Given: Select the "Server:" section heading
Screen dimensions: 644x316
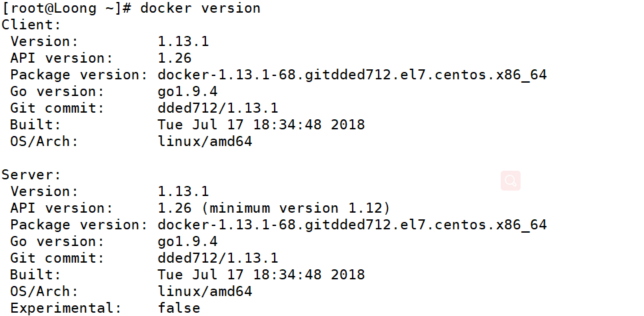Looking at the screenshot, I should coord(31,175).
